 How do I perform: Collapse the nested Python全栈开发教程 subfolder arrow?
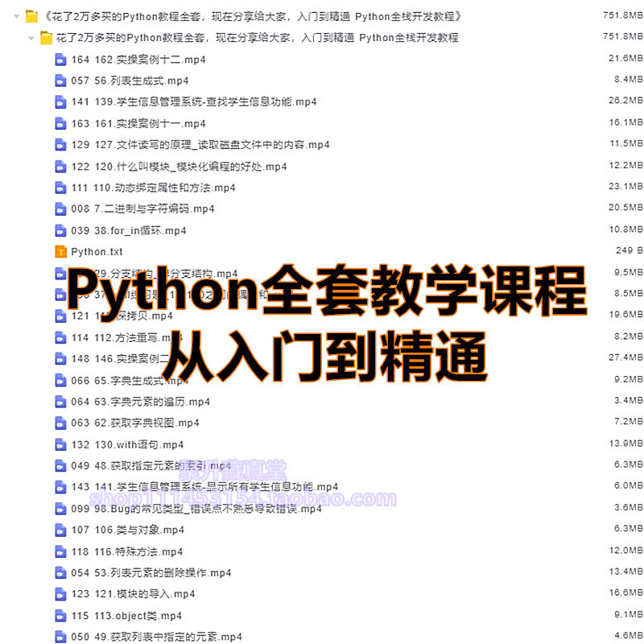31,38
